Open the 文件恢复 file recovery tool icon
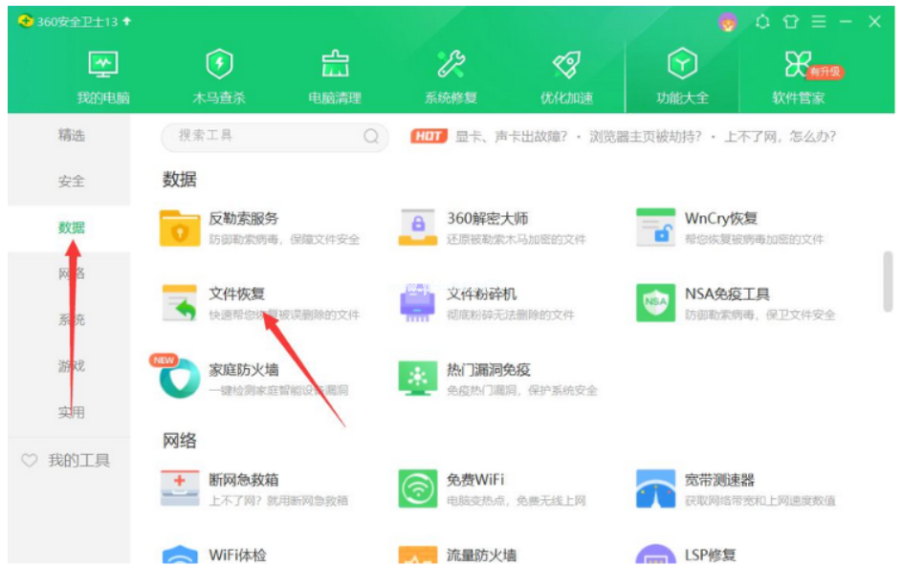The image size is (902, 588). point(179,303)
